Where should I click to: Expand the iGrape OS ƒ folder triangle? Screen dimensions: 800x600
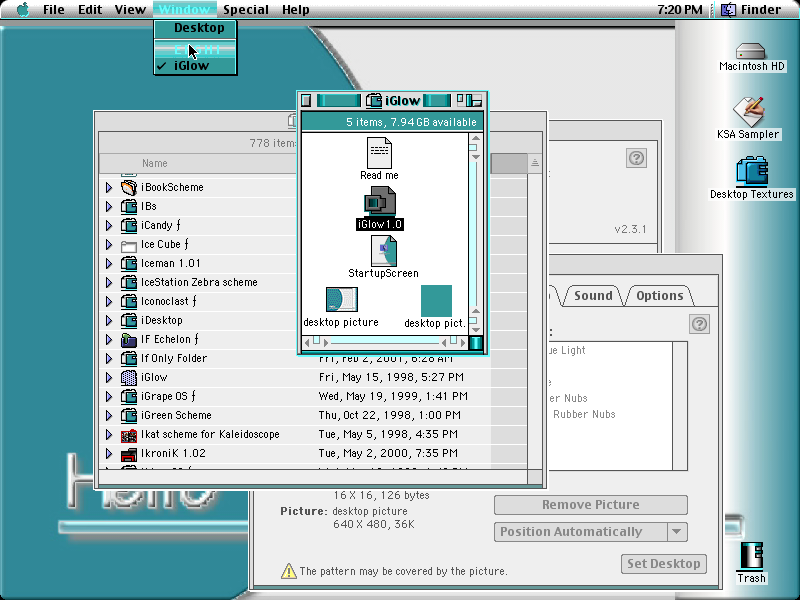click(109, 396)
